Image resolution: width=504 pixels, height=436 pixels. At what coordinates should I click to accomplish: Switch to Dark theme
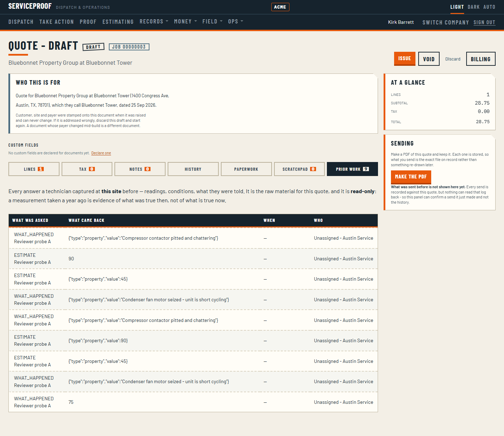click(x=474, y=7)
